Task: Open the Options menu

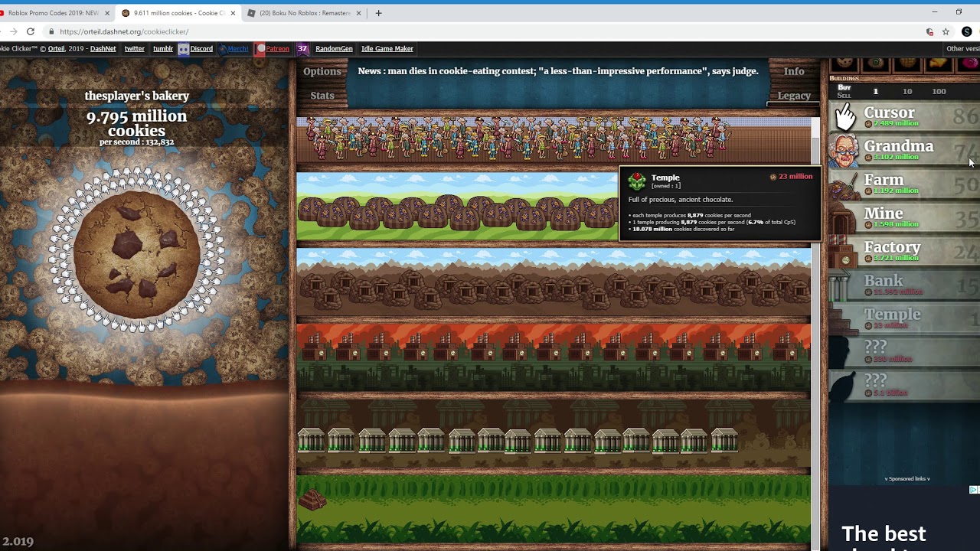Action: pos(322,71)
